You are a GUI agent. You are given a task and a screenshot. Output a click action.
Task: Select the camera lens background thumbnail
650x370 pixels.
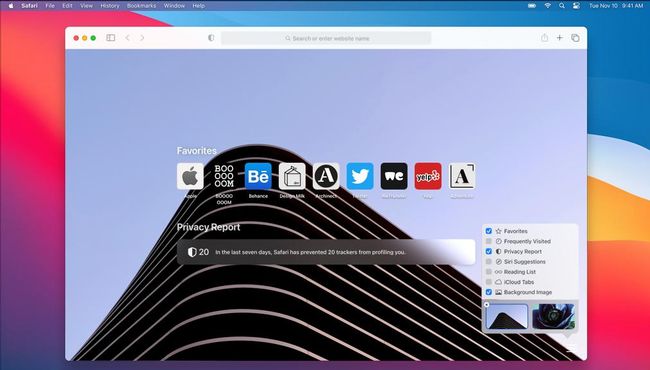click(553, 316)
